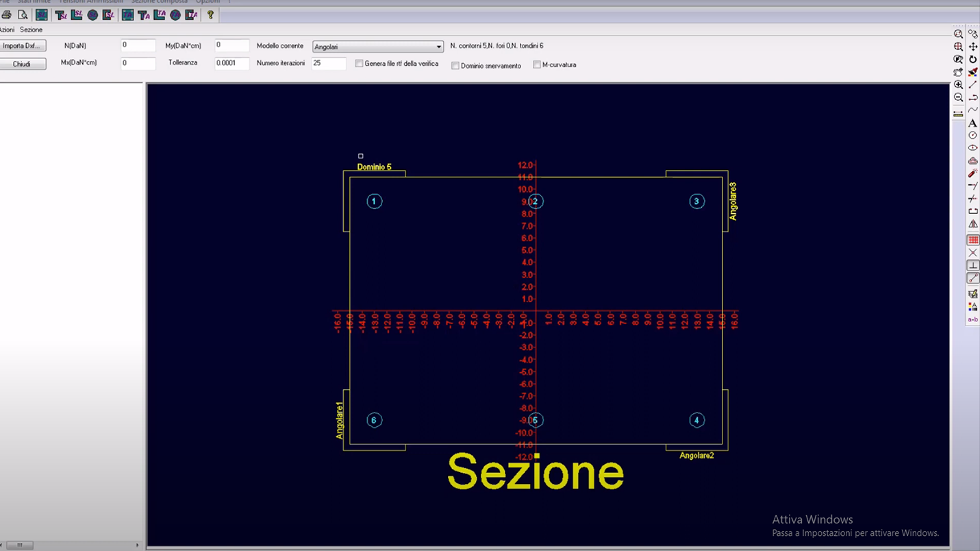This screenshot has width=980, height=551.
Task: Click the My(DaN*cm) input field
Action: point(232,45)
